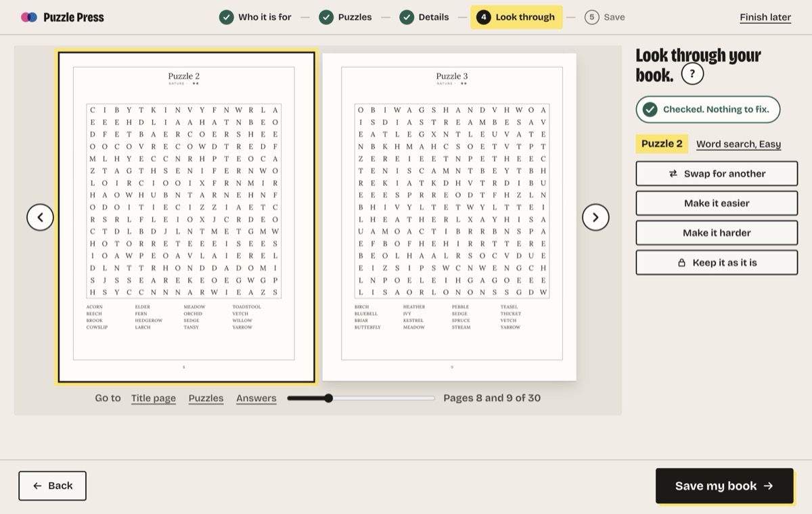The width and height of the screenshot is (812, 514).
Task: Click Swap for another button
Action: (717, 173)
